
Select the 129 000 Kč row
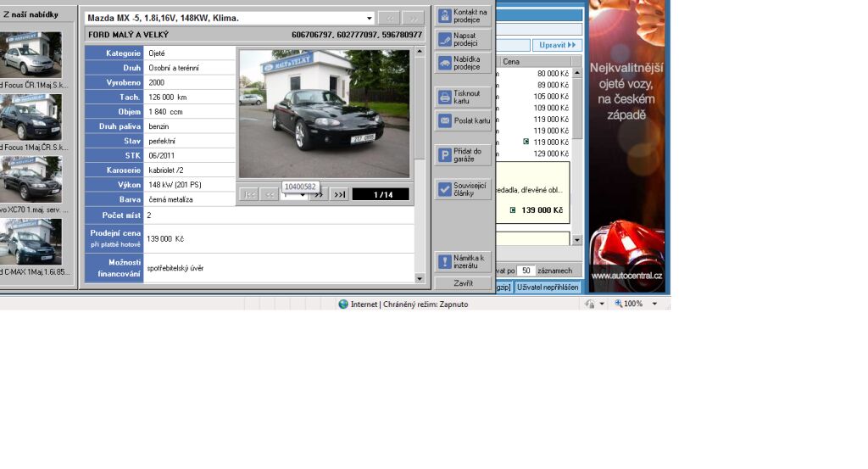pyautogui.click(x=534, y=154)
